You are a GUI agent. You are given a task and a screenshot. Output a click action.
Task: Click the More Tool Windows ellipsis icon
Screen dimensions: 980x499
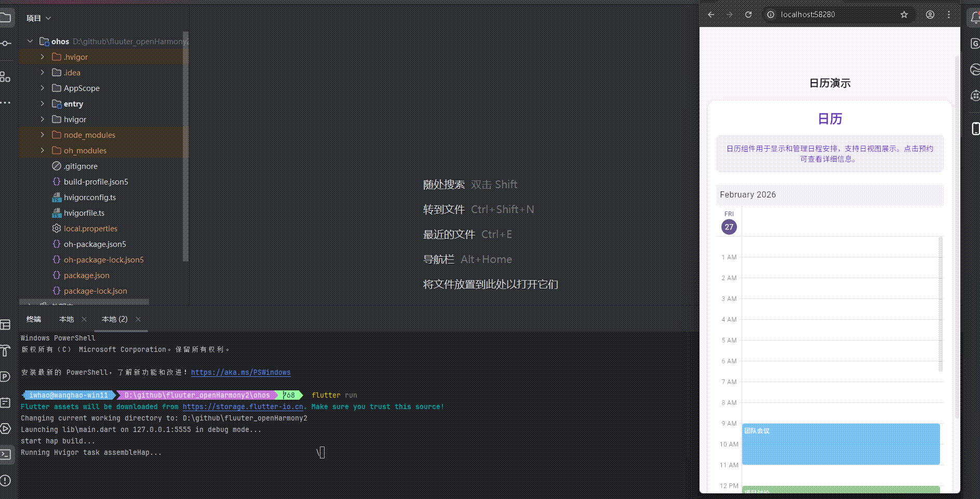[x=6, y=103]
